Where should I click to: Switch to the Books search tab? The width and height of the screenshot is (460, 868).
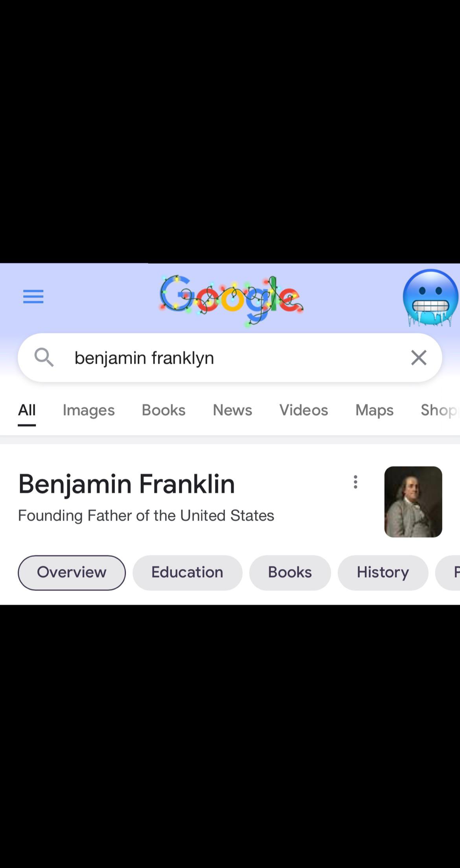click(x=164, y=410)
